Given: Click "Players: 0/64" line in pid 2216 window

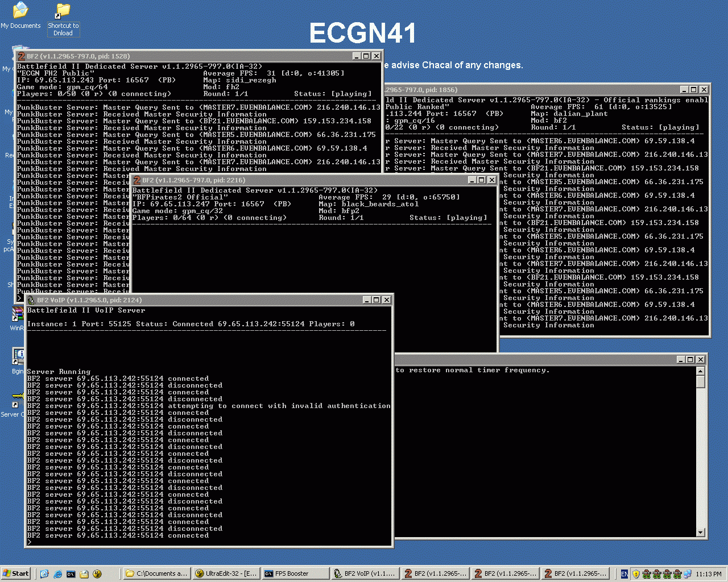Looking at the screenshot, I should click(x=209, y=218).
